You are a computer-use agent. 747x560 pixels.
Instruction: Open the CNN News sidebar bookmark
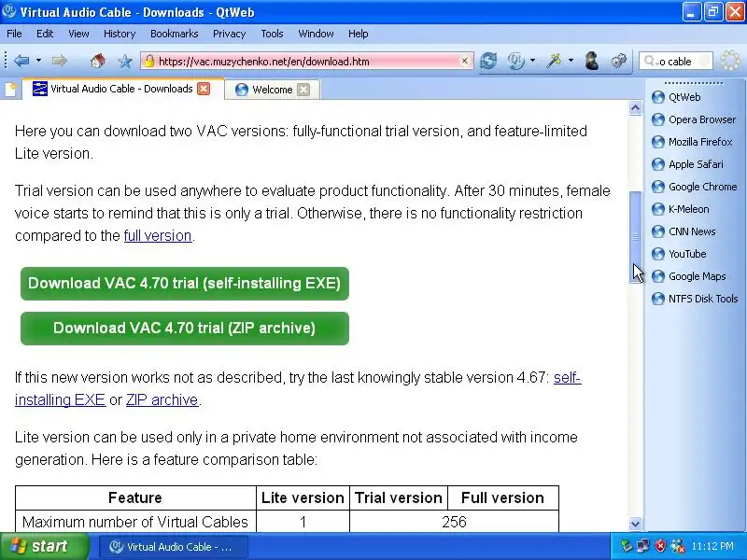pos(684,231)
